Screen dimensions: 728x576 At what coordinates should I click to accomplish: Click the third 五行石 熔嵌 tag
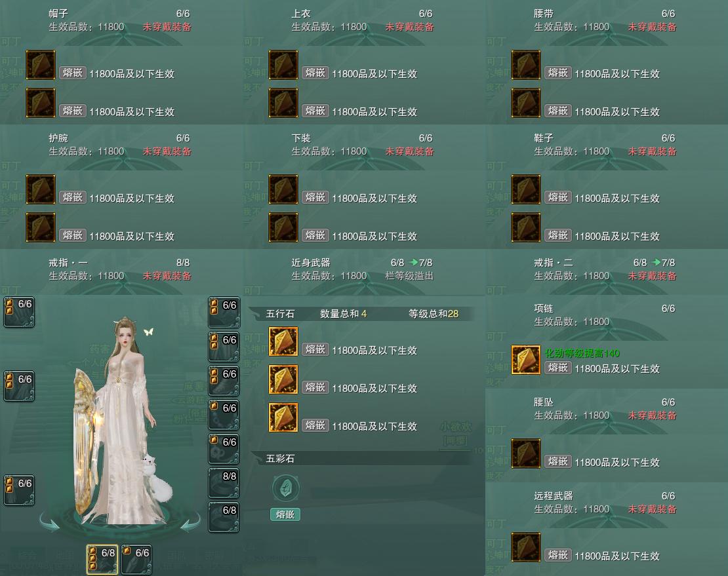pyautogui.click(x=315, y=425)
